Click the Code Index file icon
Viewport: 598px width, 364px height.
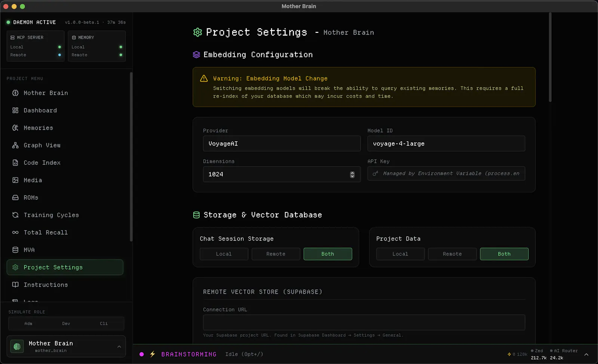pyautogui.click(x=15, y=163)
